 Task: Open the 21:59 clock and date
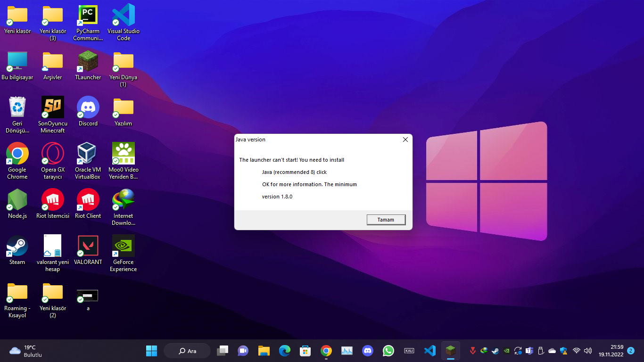pyautogui.click(x=611, y=351)
